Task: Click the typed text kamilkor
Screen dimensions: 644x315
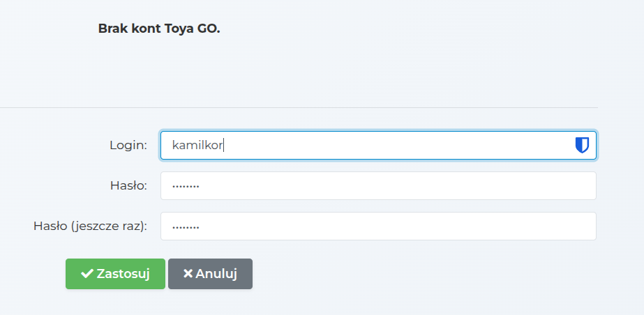Action: coord(197,145)
